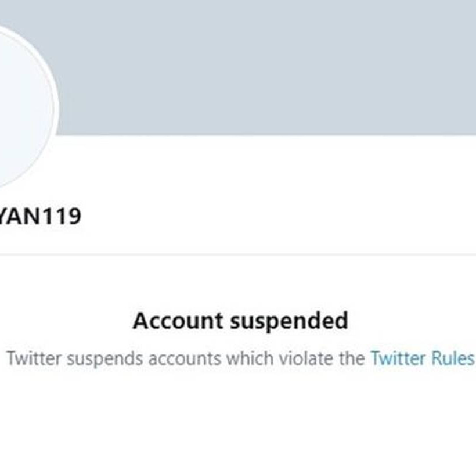The width and height of the screenshot is (476, 470).
Task: Select the YAN119 username text
Action: click(x=39, y=217)
